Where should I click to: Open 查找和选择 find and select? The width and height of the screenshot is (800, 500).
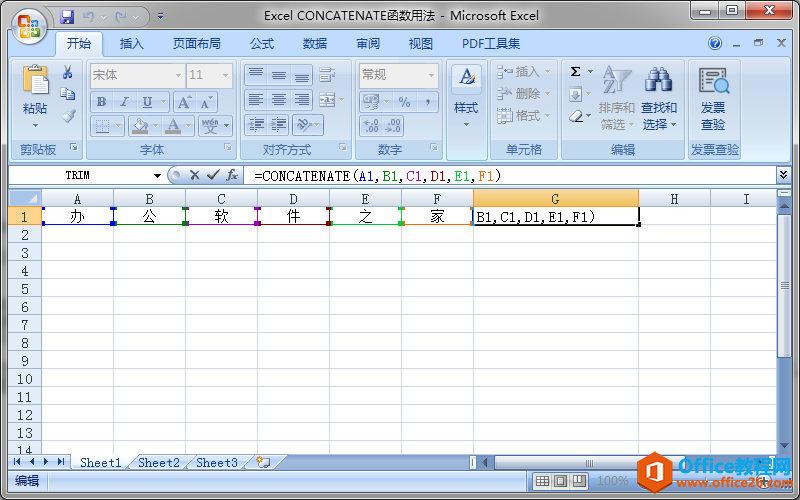coord(659,97)
